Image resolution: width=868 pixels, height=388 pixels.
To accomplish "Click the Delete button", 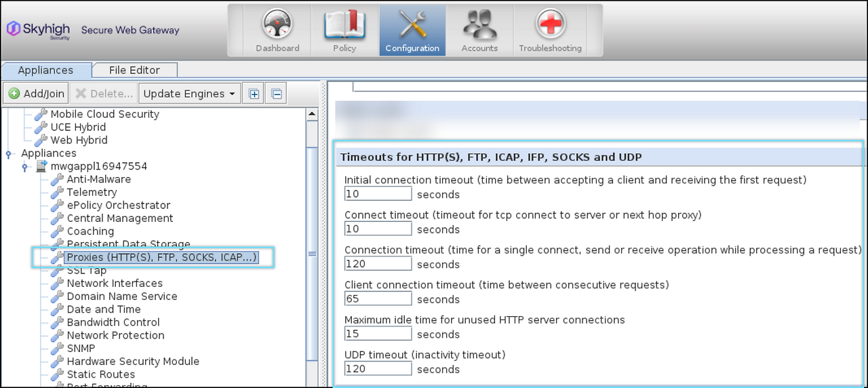I will tap(104, 94).
